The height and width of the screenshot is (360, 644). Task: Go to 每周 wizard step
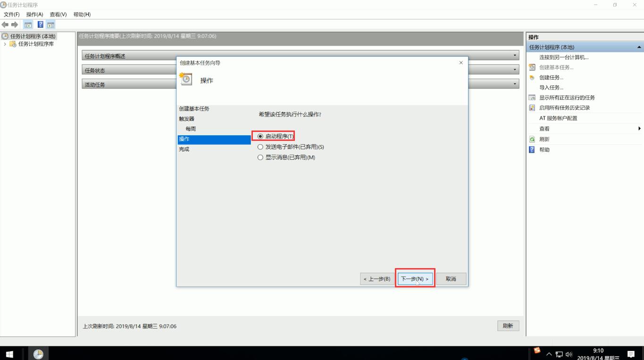pyautogui.click(x=191, y=129)
